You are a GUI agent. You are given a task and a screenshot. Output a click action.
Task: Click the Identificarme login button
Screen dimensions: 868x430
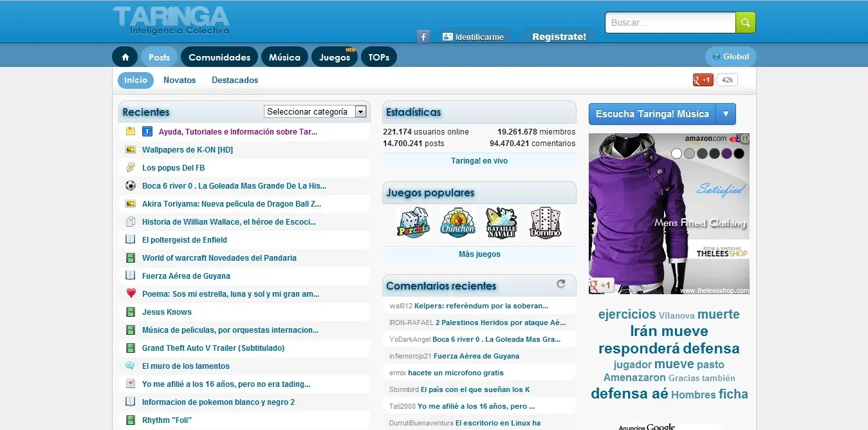point(474,37)
